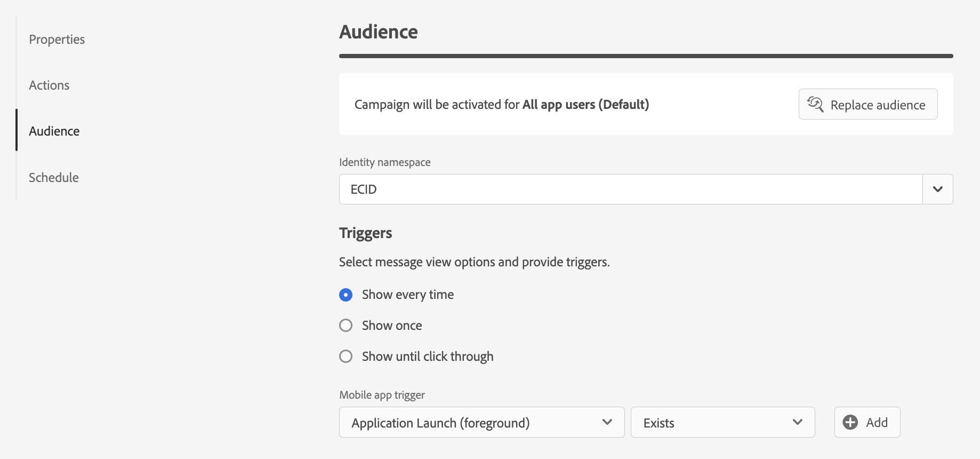Click the Replace audience button
The width and height of the screenshot is (980, 459).
point(868,104)
